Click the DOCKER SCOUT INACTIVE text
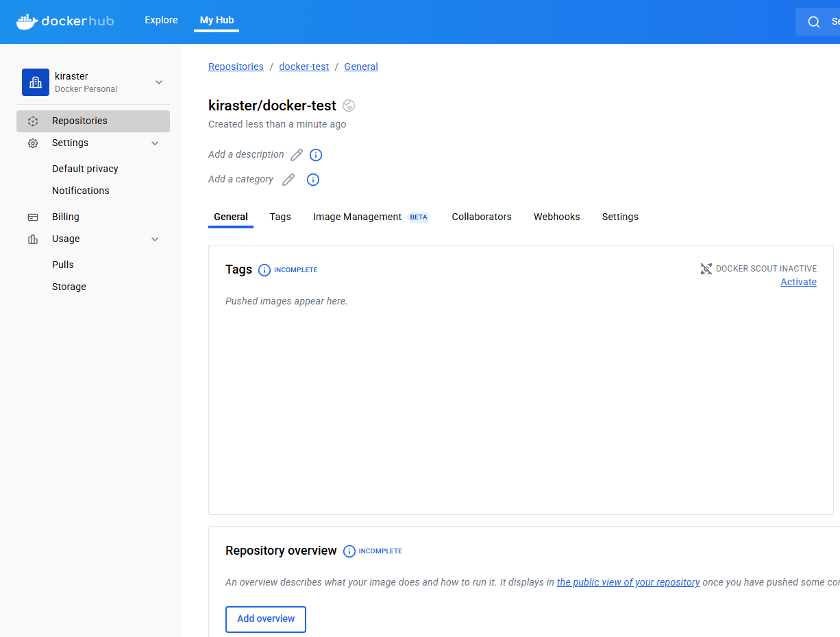The width and height of the screenshot is (840, 637). 766,269
